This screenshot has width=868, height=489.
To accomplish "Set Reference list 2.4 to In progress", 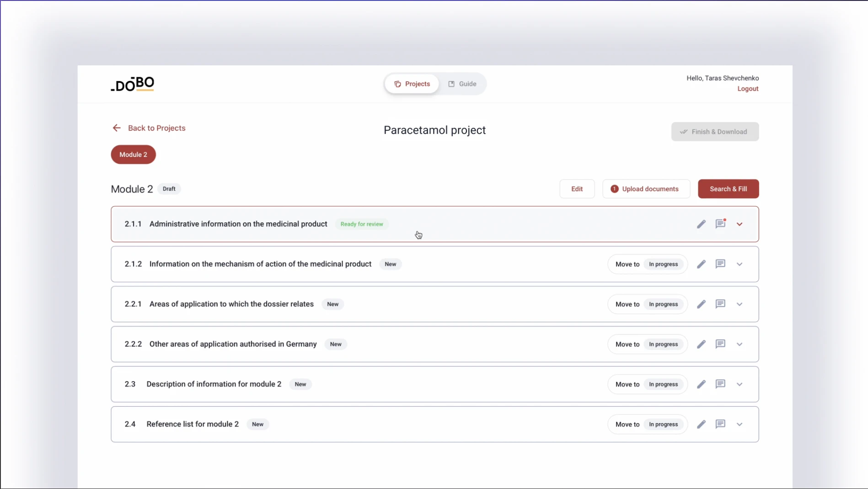I will (664, 424).
